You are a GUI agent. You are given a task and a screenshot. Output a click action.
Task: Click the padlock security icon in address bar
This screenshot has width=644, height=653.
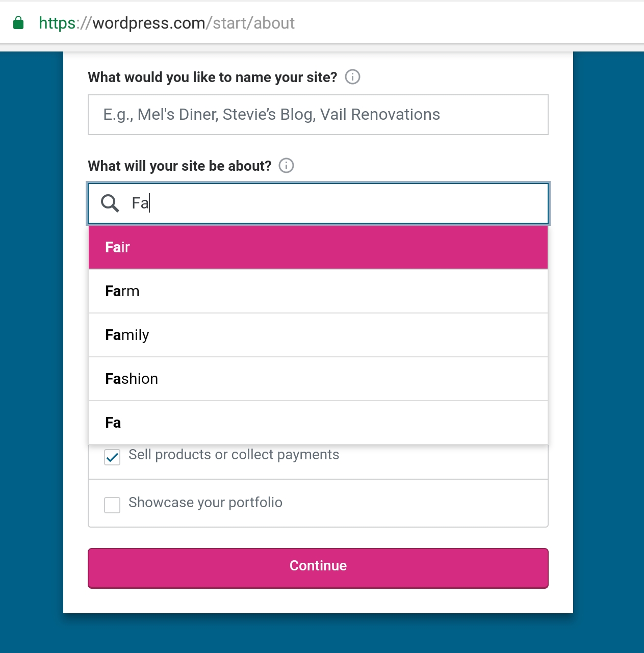point(18,22)
